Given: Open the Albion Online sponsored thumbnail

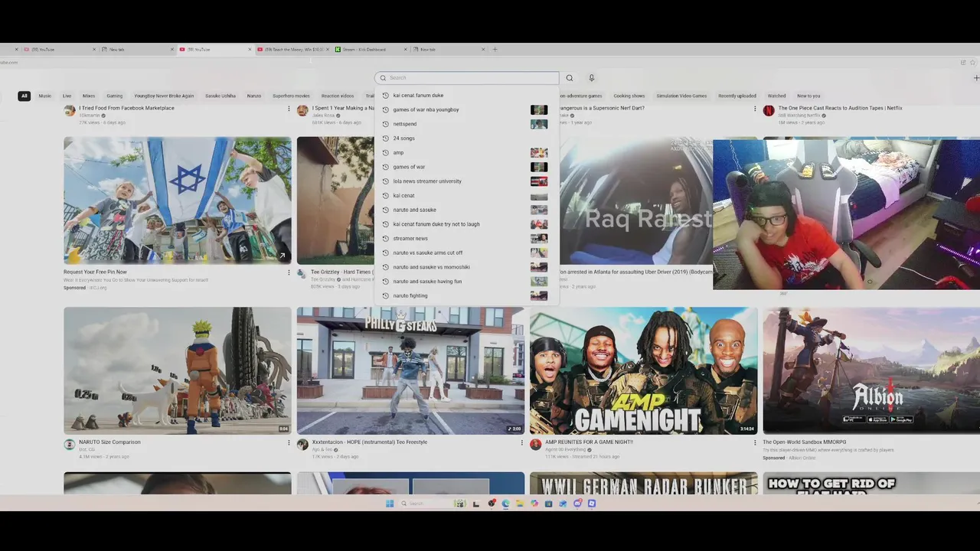Looking at the screenshot, I should pyautogui.click(x=871, y=371).
